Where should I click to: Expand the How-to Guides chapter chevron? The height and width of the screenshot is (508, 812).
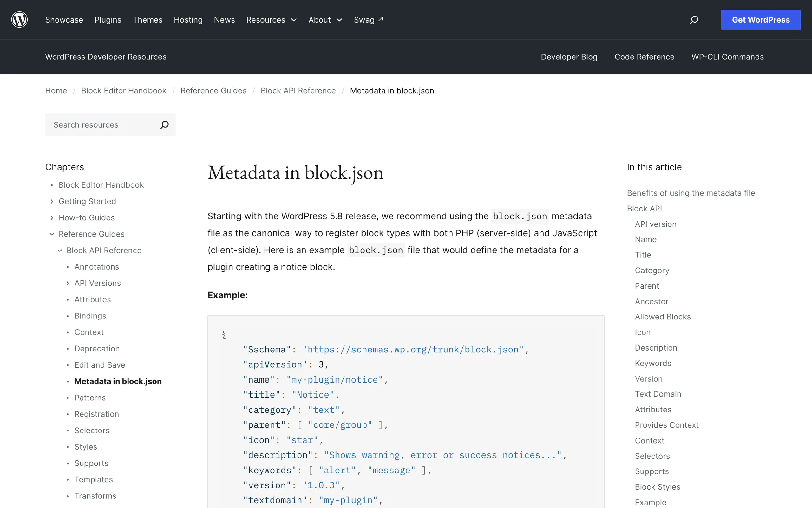point(52,218)
